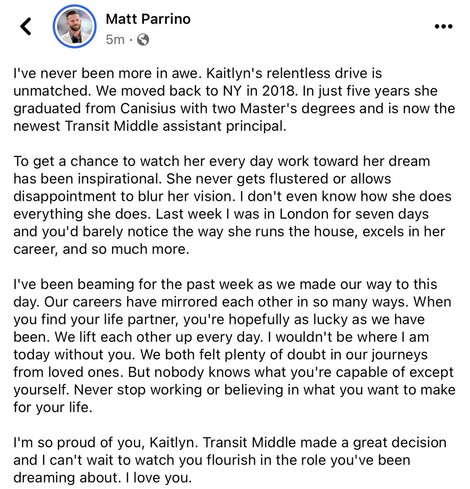Click the phrase life partner in the post

pyautogui.click(x=141, y=319)
